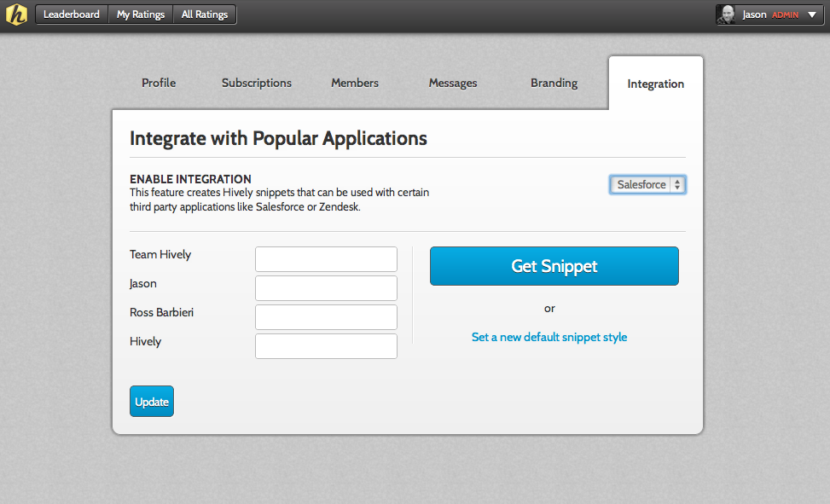Click the Hively logo icon
The image size is (830, 504).
pos(16,14)
